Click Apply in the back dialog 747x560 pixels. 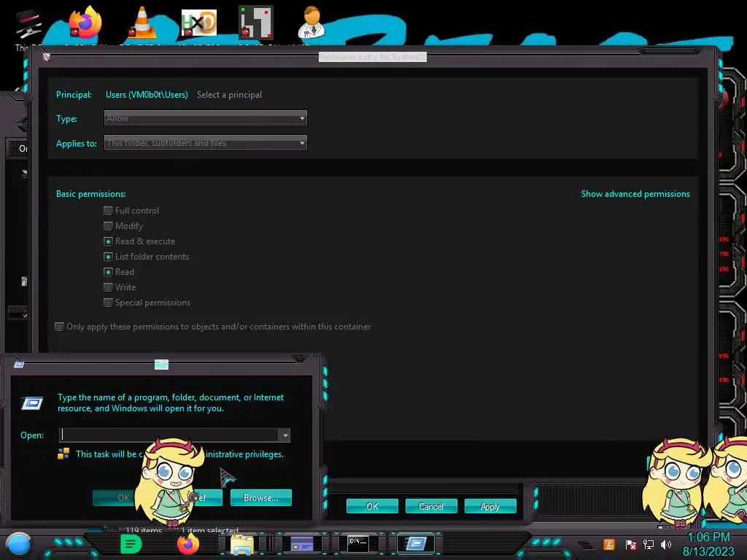coord(490,506)
